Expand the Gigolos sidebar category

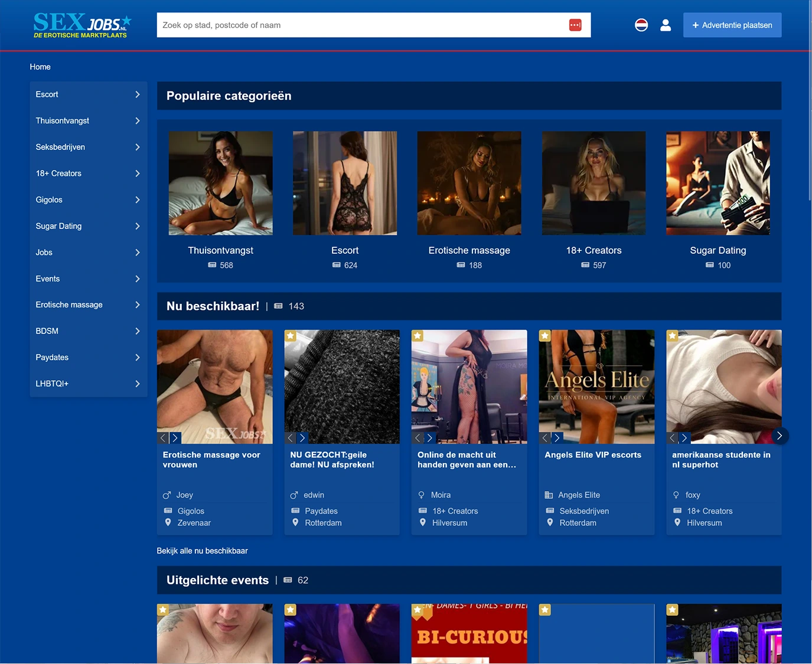[89, 199]
